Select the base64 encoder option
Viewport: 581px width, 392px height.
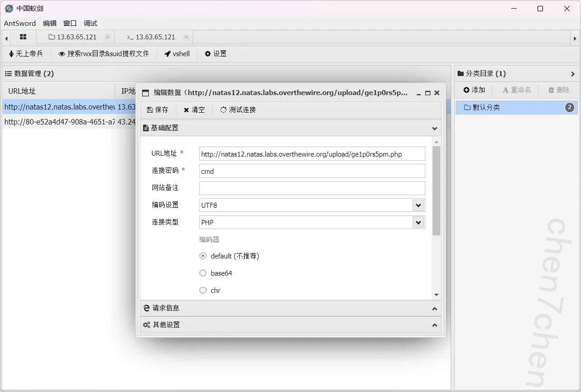point(203,273)
